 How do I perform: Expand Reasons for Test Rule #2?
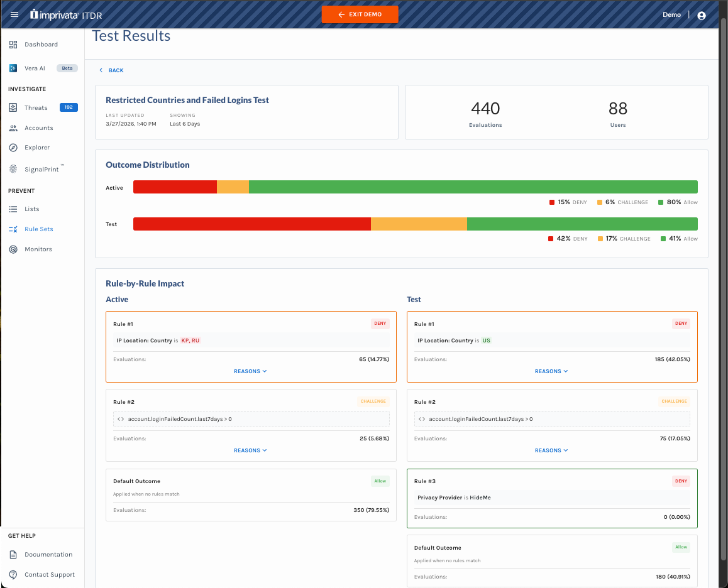[x=551, y=450]
